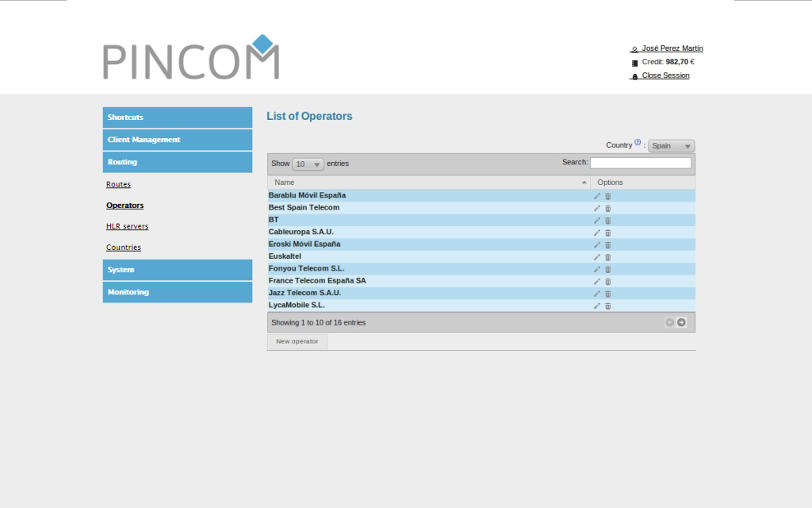This screenshot has width=812, height=508.
Task: Edit the France Telecom España SA operator
Action: point(596,282)
